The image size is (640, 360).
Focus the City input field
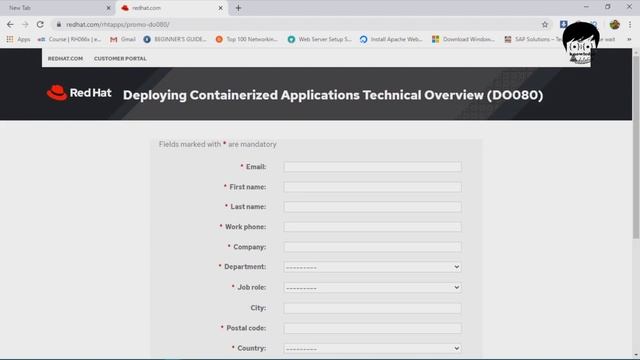click(x=373, y=308)
